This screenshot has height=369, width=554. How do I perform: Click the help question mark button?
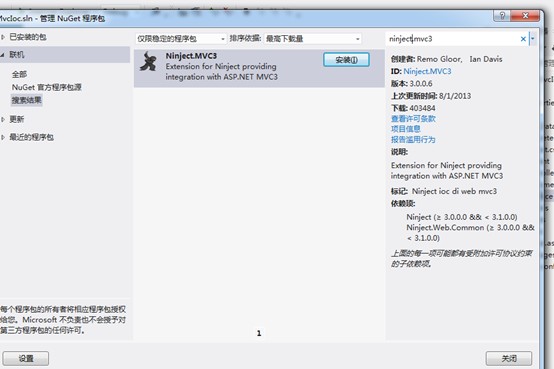(x=502, y=16)
